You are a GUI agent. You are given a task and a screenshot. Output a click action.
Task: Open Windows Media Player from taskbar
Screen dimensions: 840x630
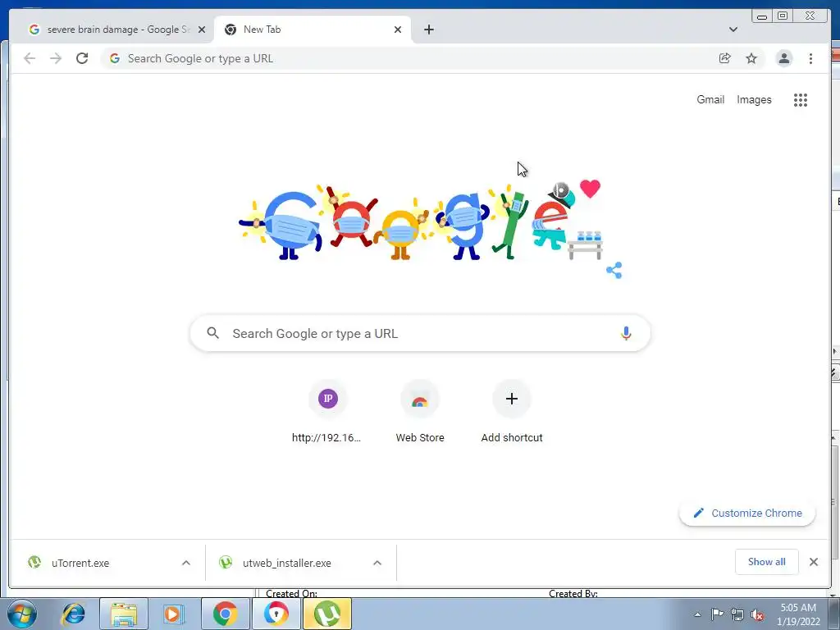point(174,614)
